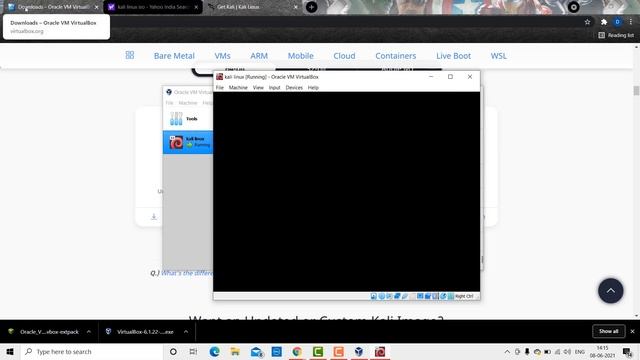Open the Reading list
This screenshot has width=640, height=360.
pyautogui.click(x=616, y=35)
